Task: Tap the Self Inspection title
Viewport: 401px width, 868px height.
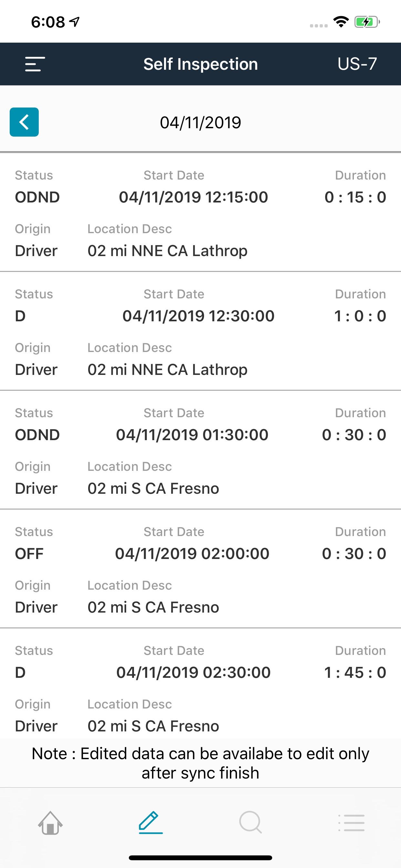Action: pos(200,64)
